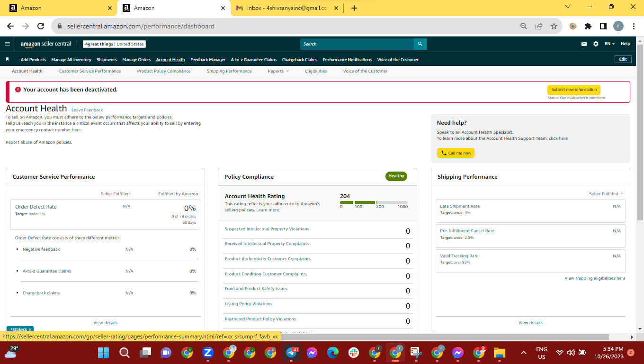Screen dimensions: 644x364
Task: Open Zoom from the taskbar
Action: [x=207, y=353]
